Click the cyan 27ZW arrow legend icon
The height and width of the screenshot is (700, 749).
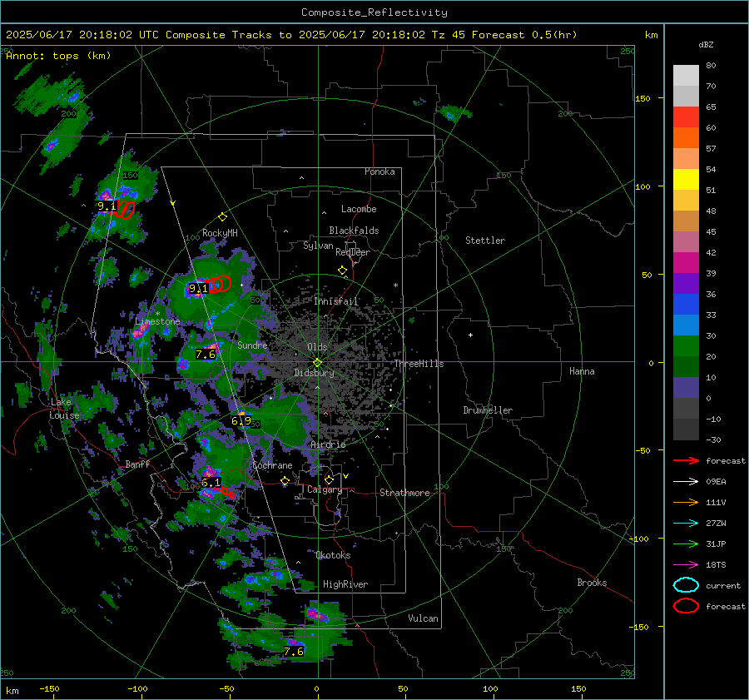tap(686, 524)
